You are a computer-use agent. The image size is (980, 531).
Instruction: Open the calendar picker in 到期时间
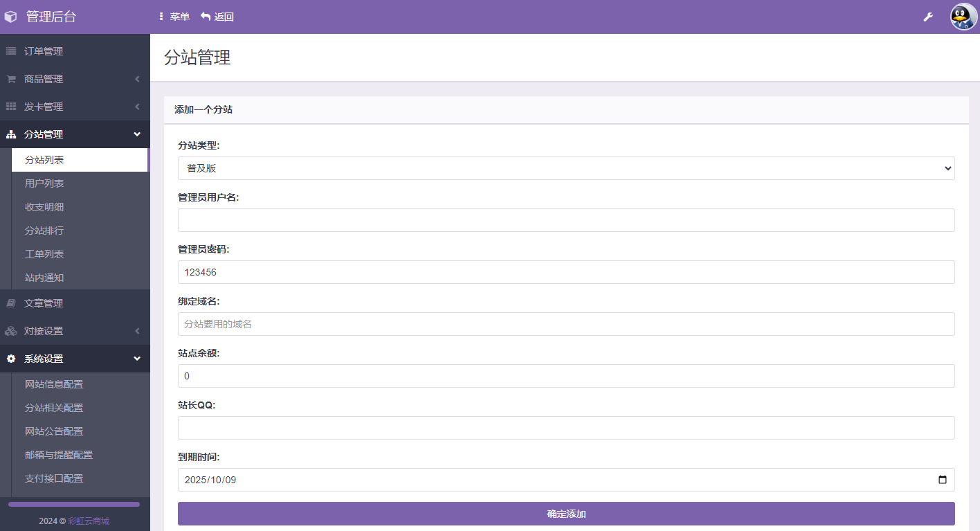[942, 480]
